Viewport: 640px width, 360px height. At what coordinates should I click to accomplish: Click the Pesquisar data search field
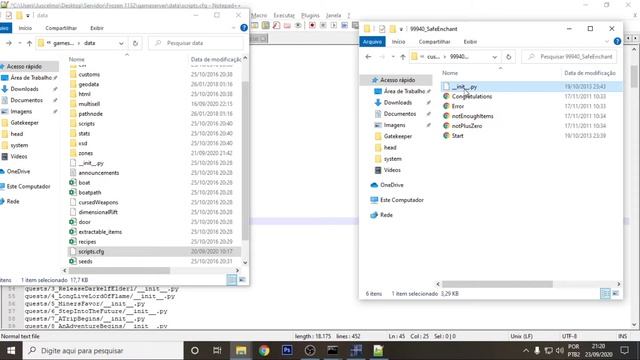coord(196,43)
